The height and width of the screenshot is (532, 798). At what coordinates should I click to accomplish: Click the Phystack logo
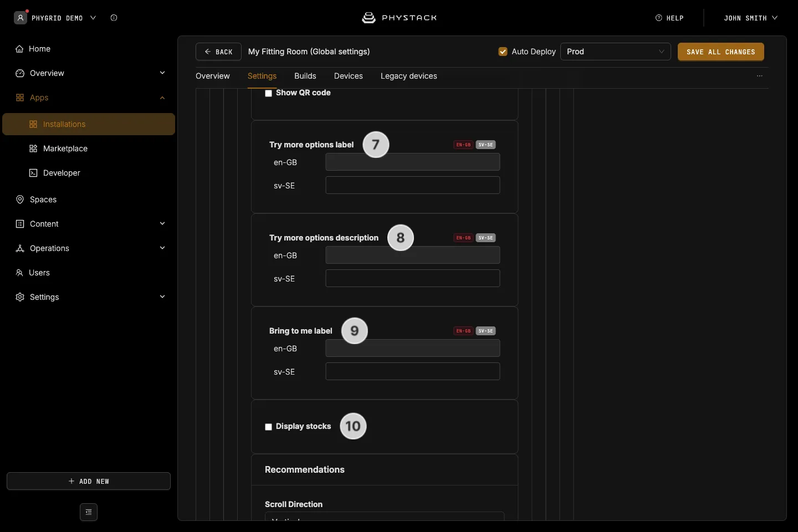pos(399,18)
